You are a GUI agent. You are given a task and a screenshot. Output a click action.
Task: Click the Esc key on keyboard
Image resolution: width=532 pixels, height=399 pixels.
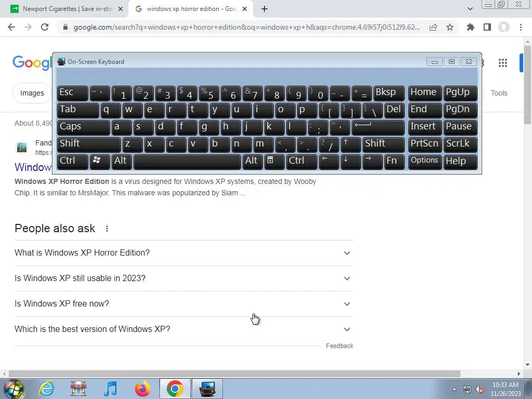pyautogui.click(x=73, y=94)
